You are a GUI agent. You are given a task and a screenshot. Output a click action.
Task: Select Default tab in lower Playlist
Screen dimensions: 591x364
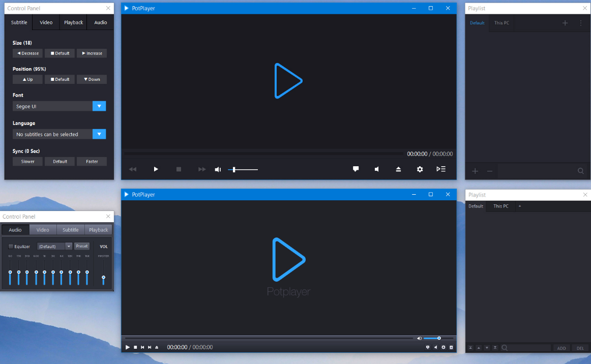pyautogui.click(x=476, y=206)
